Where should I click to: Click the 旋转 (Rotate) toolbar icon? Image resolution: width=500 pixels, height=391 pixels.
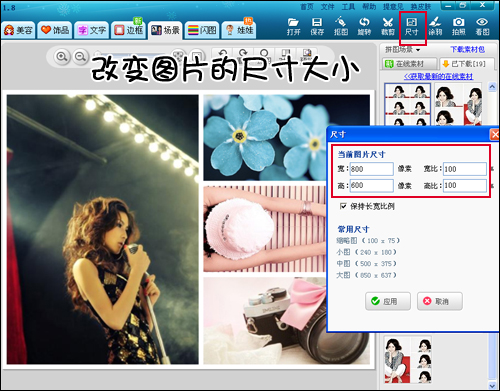[x=364, y=26]
